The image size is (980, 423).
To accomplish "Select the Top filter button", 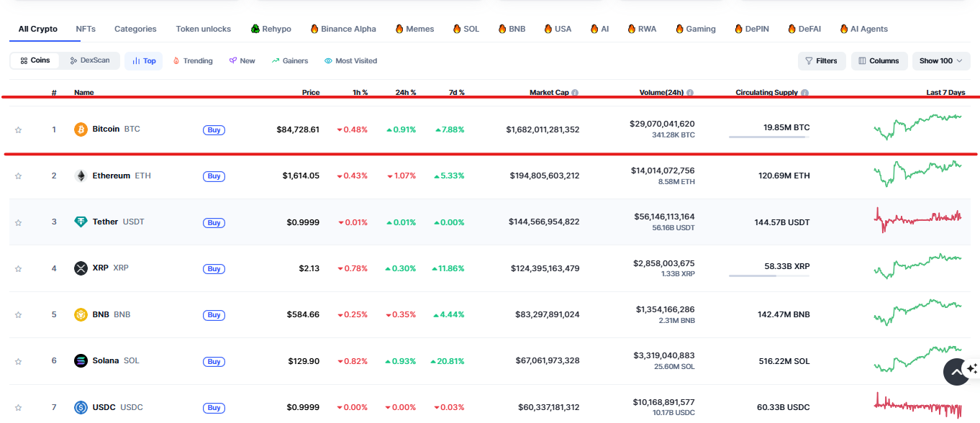I will click(144, 61).
